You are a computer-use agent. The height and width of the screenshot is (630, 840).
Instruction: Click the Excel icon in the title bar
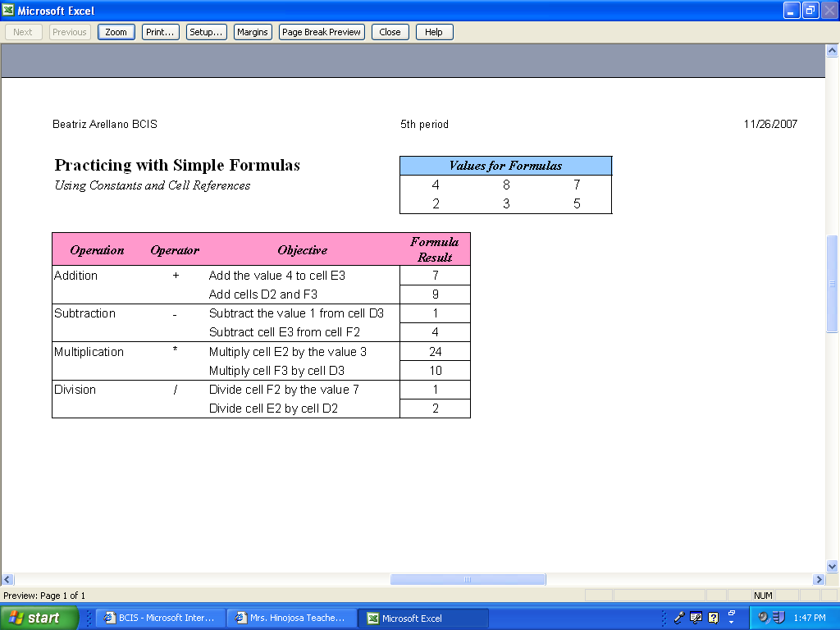(8, 10)
